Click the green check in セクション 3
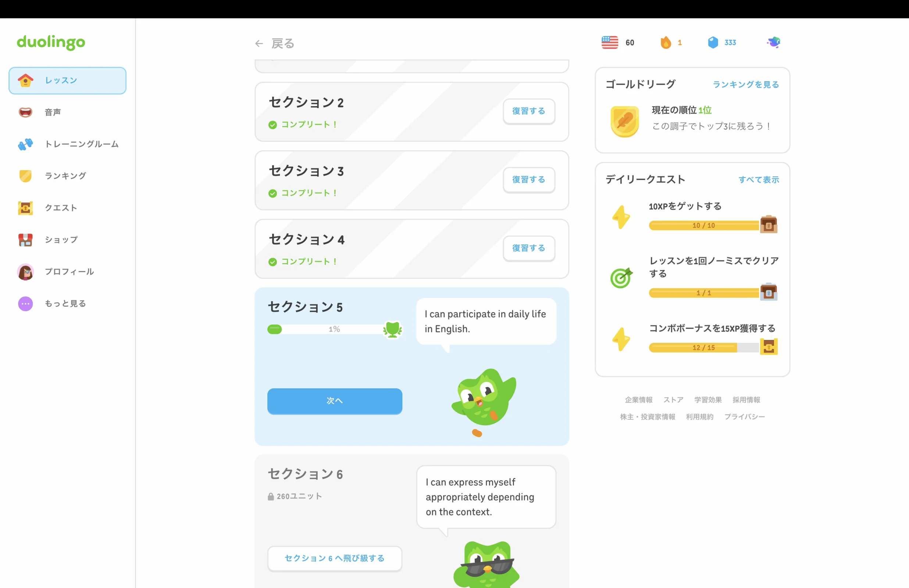Viewport: 909px width, 588px height. point(272,194)
